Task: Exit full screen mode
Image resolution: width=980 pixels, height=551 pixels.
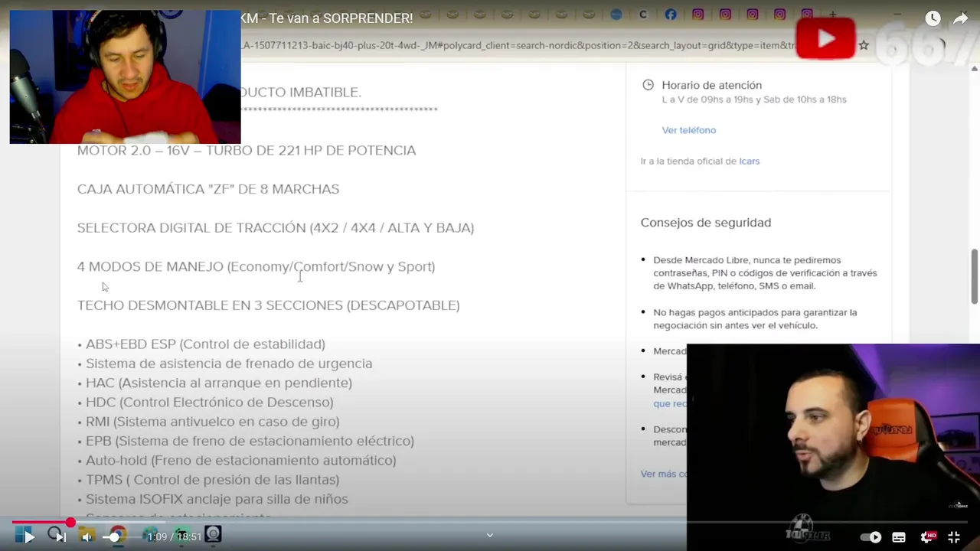Action: (954, 537)
